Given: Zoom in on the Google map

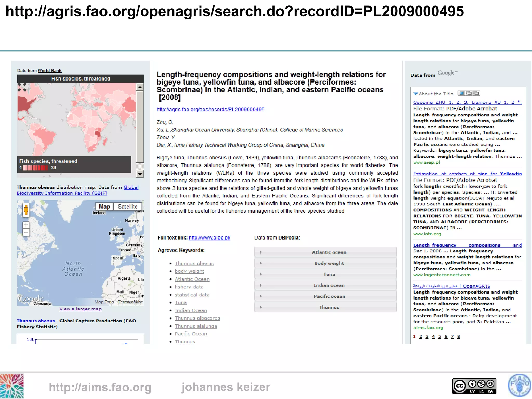Looking at the screenshot, I should 26,225.
